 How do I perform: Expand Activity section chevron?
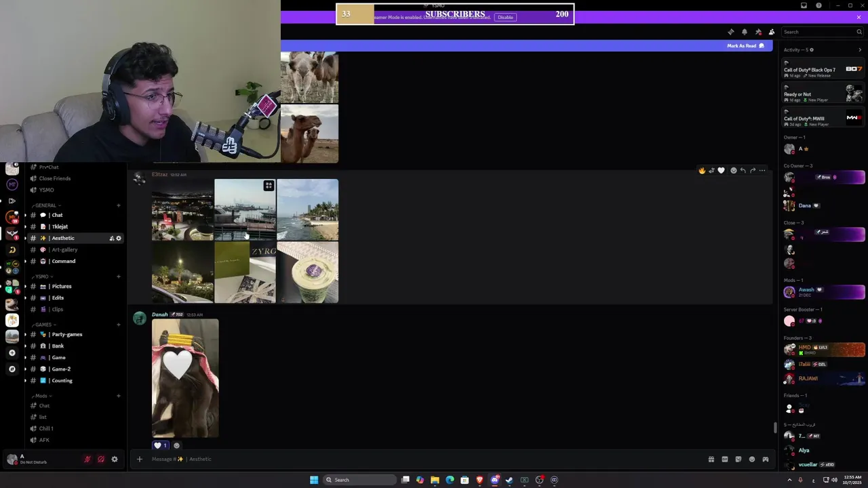pos(860,49)
